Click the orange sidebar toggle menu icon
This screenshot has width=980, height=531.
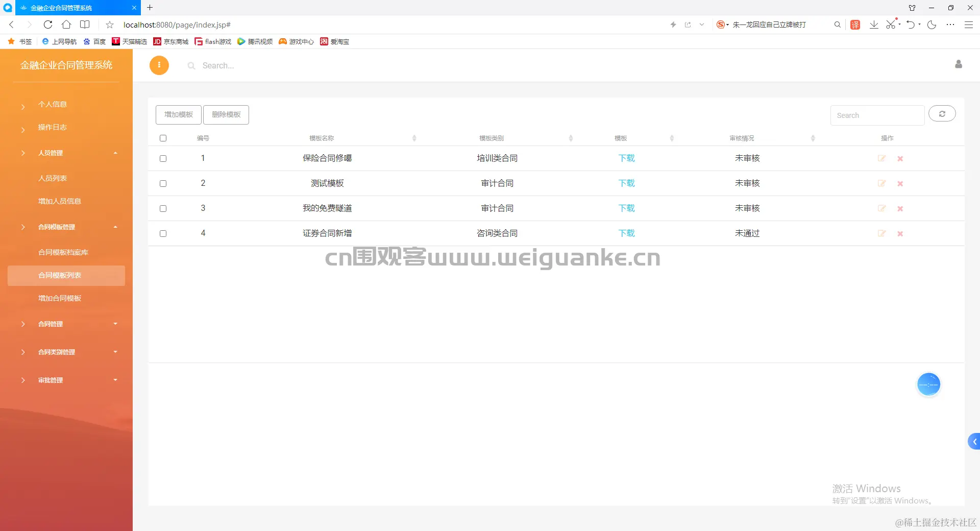pos(159,65)
